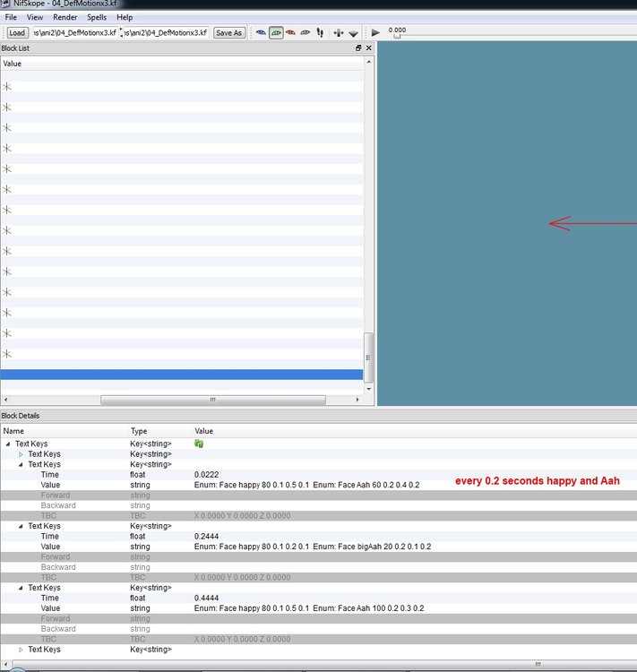637x672 pixels.
Task: Focus the save file path field
Action: pyautogui.click(x=166, y=33)
